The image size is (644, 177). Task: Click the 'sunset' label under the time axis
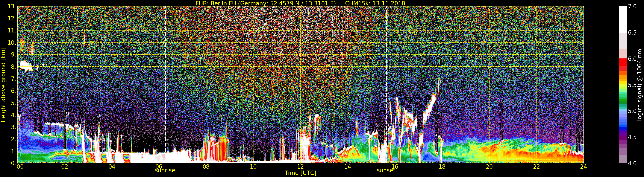tap(386, 171)
